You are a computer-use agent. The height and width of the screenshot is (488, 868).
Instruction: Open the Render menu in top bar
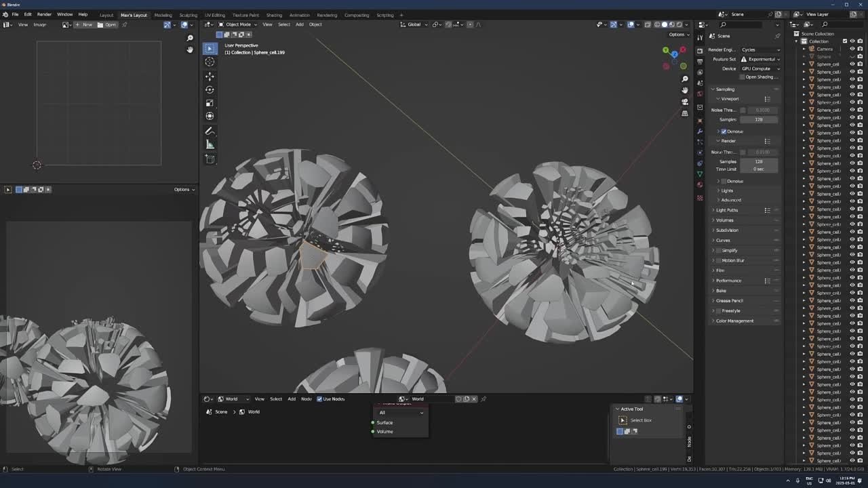[44, 14]
